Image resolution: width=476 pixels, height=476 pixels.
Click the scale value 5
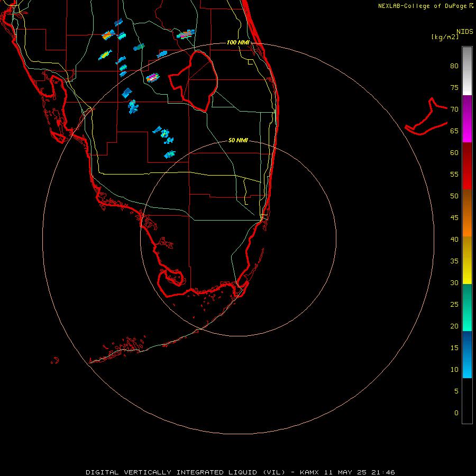(456, 391)
